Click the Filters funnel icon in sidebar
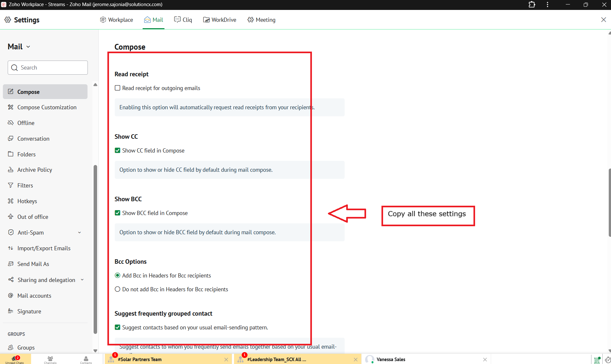Viewport: 611px width, 364px height. (x=11, y=186)
